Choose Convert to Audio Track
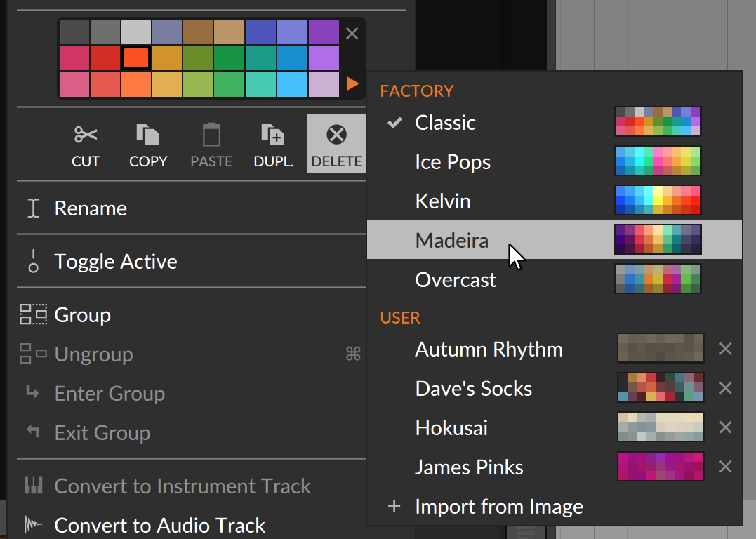Viewport: 756px width, 539px height. tap(160, 525)
